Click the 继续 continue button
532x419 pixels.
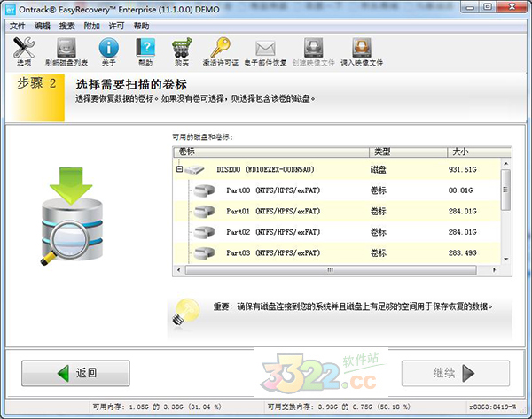coord(456,373)
